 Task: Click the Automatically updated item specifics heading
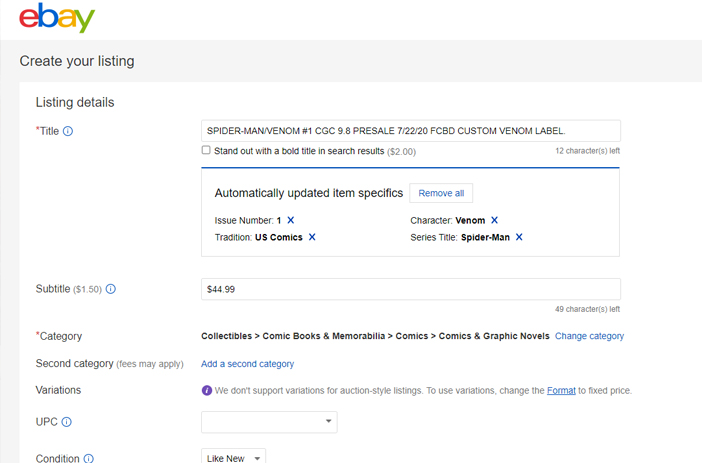[308, 193]
